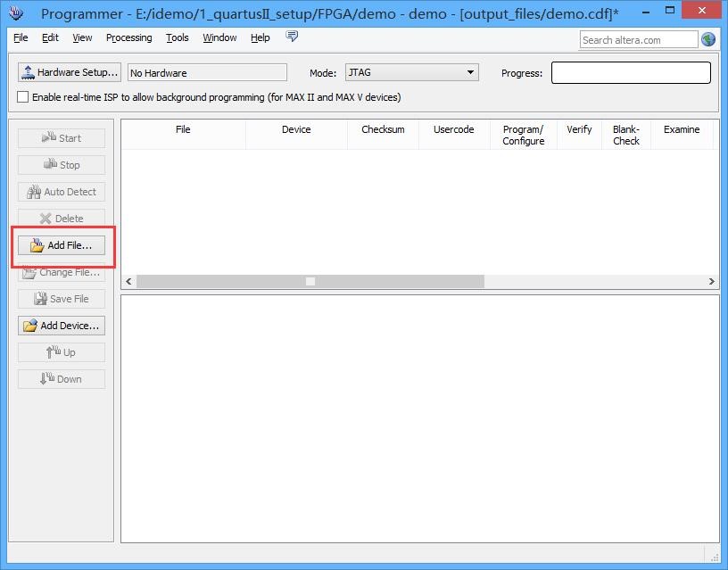The height and width of the screenshot is (570, 728).
Task: Click the feedback speech bubble icon
Action: click(x=292, y=37)
